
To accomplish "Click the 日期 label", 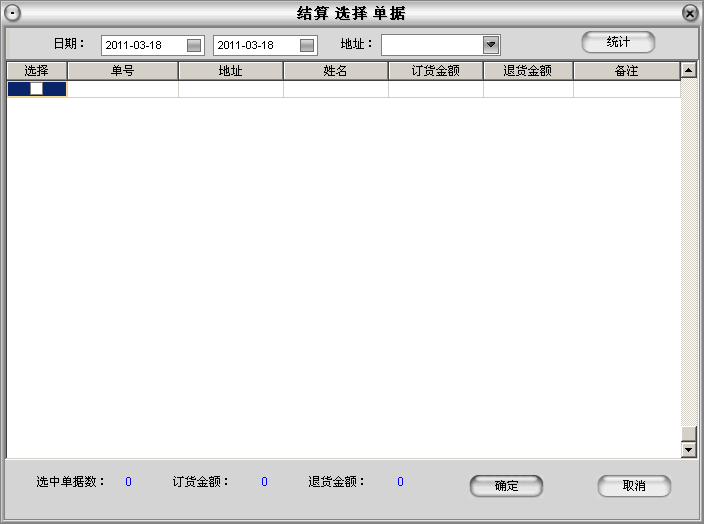I will click(x=69, y=44).
